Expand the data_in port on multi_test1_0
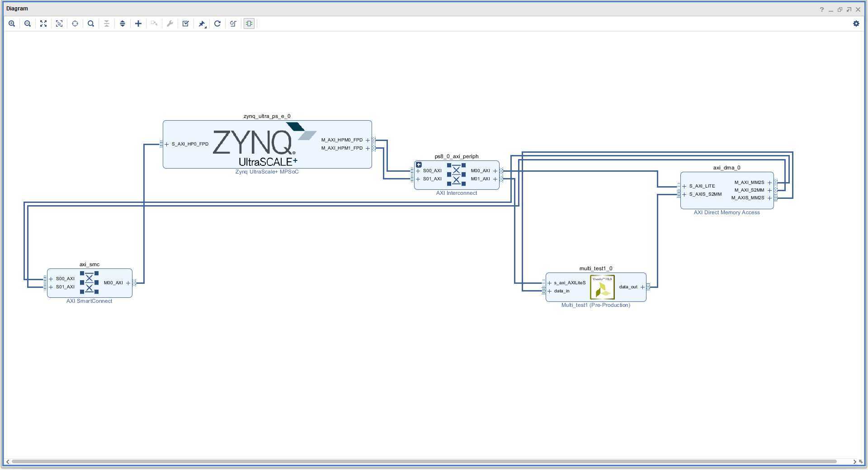The height and width of the screenshot is (470, 868). [x=550, y=291]
